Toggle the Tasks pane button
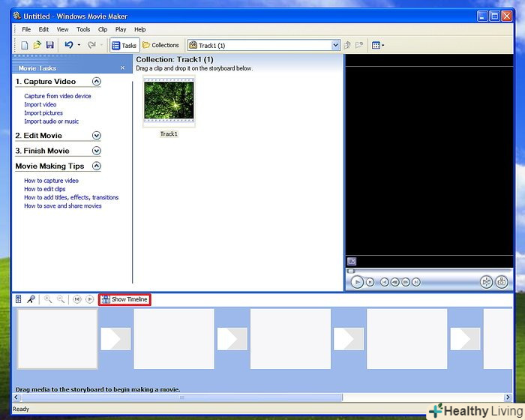This screenshot has width=525, height=420. point(124,45)
